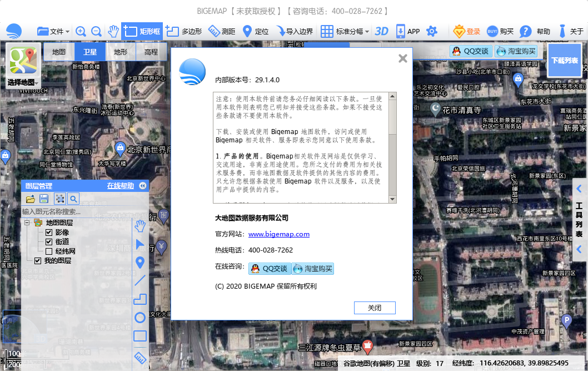Select the pan hand tool in toolbar
The height and width of the screenshot is (371, 588).
pyautogui.click(x=113, y=32)
